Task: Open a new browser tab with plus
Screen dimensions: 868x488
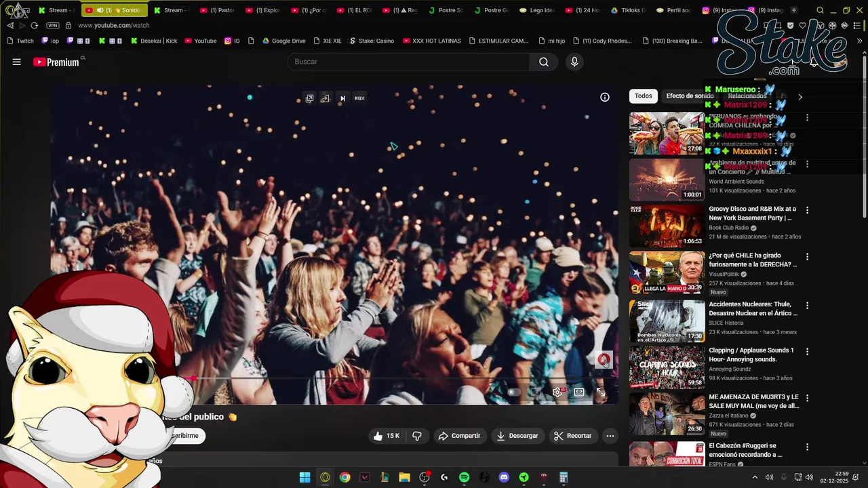Action: (x=794, y=10)
